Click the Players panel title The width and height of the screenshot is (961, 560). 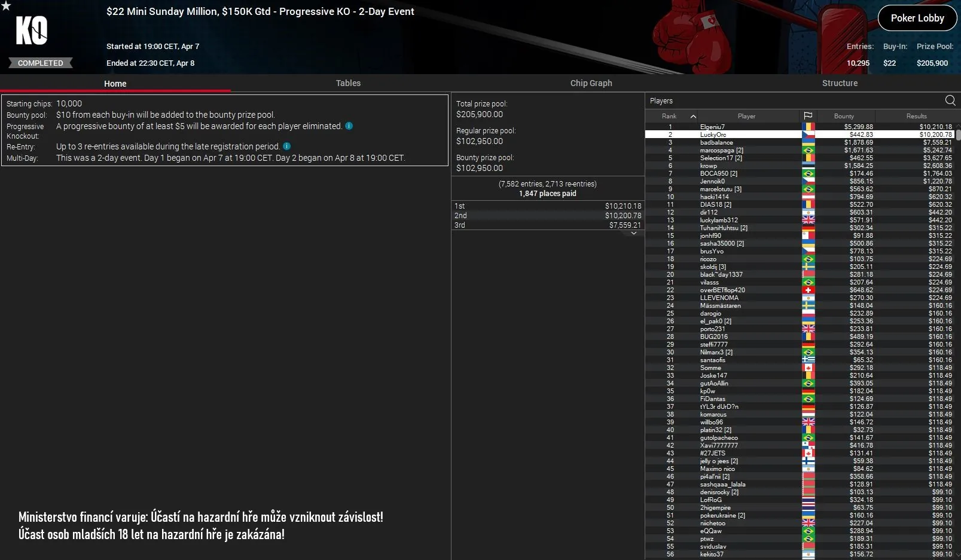tap(661, 101)
